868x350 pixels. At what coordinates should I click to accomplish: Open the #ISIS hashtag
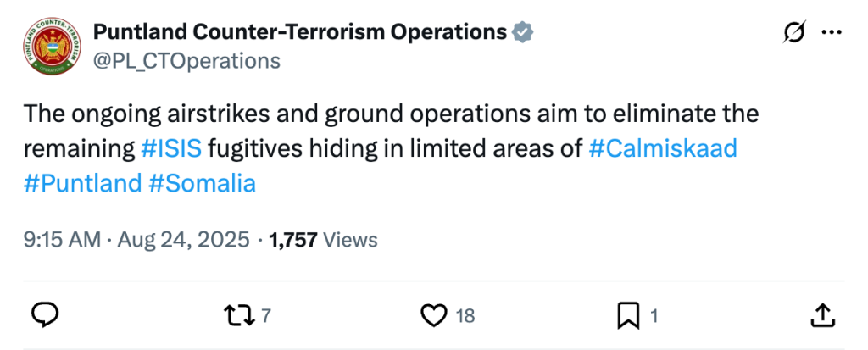coord(171,148)
